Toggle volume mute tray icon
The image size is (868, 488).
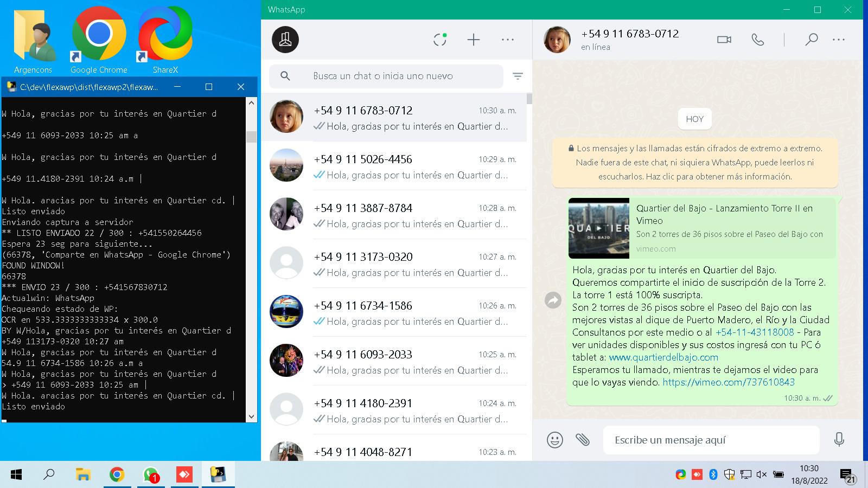pyautogui.click(x=762, y=474)
